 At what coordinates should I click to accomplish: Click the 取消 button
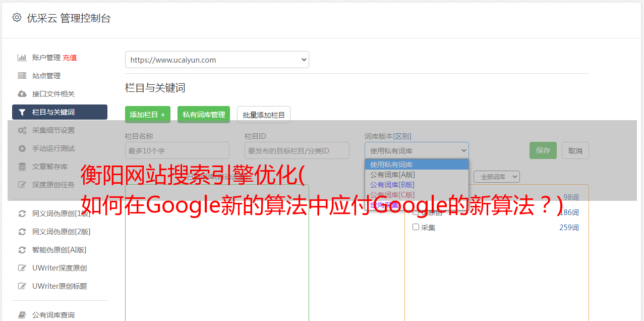pos(575,150)
